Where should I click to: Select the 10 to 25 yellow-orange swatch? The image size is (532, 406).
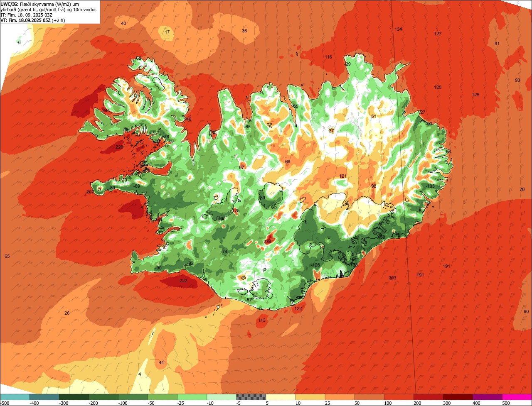(310, 397)
